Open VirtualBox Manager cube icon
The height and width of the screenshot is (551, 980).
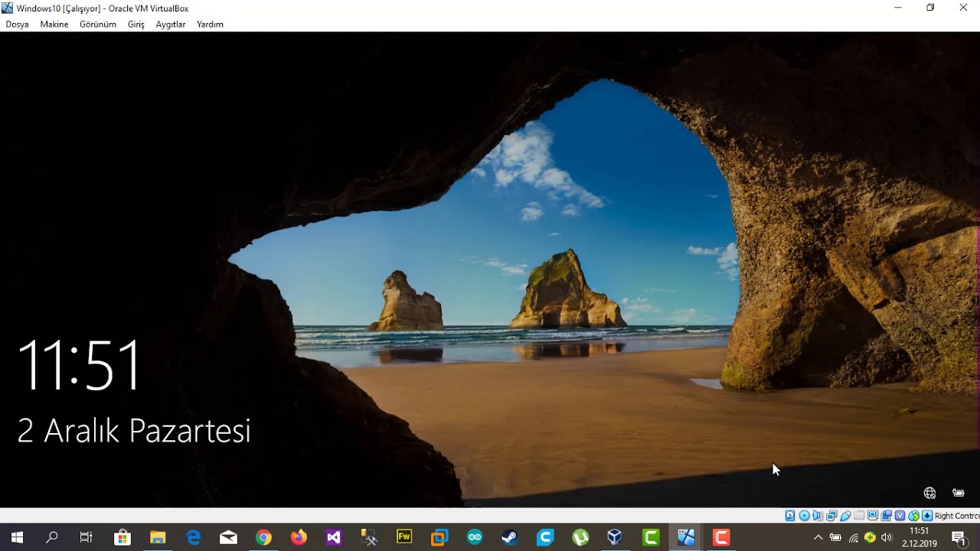click(x=615, y=537)
